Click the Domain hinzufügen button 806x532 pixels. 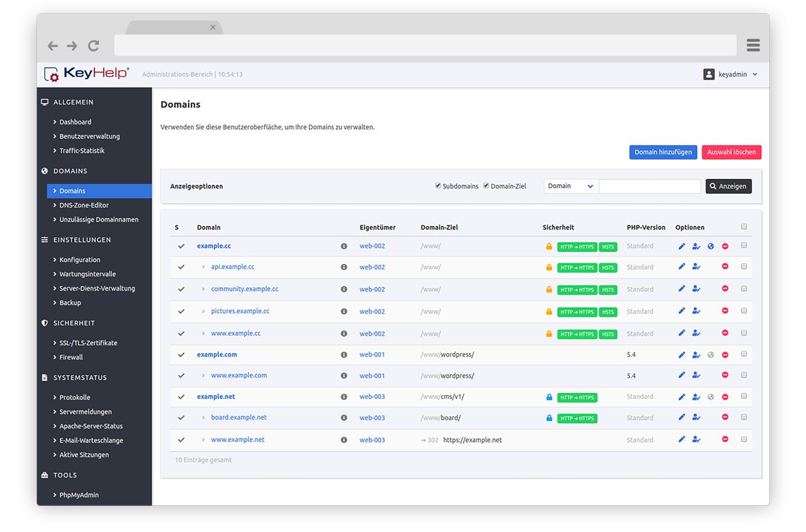pyautogui.click(x=663, y=152)
